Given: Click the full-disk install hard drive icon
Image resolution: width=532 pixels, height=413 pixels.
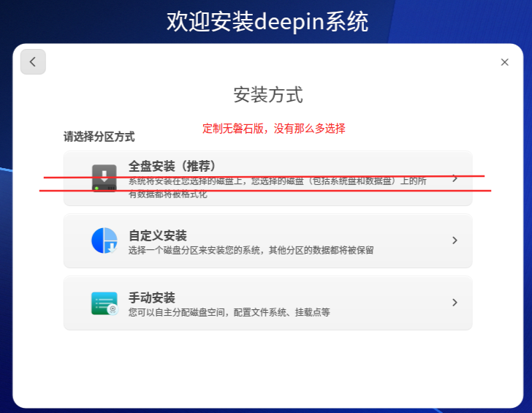Looking at the screenshot, I should tap(104, 178).
